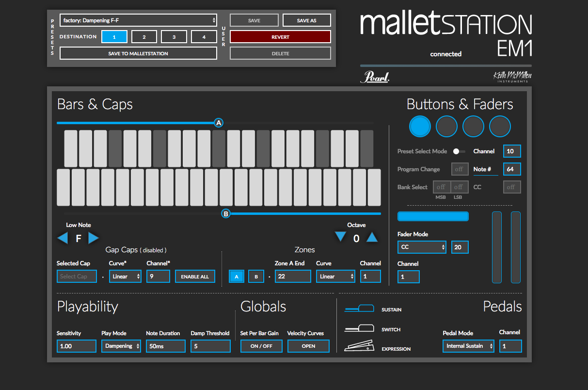Click the Sensitivity field
Image resolution: width=588 pixels, height=390 pixels.
coord(76,346)
